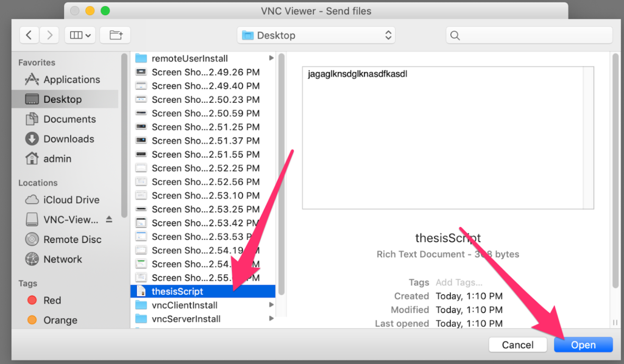The image size is (624, 364).
Task: Select Screen Sho...2.50.23 PM file
Action: 203,100
